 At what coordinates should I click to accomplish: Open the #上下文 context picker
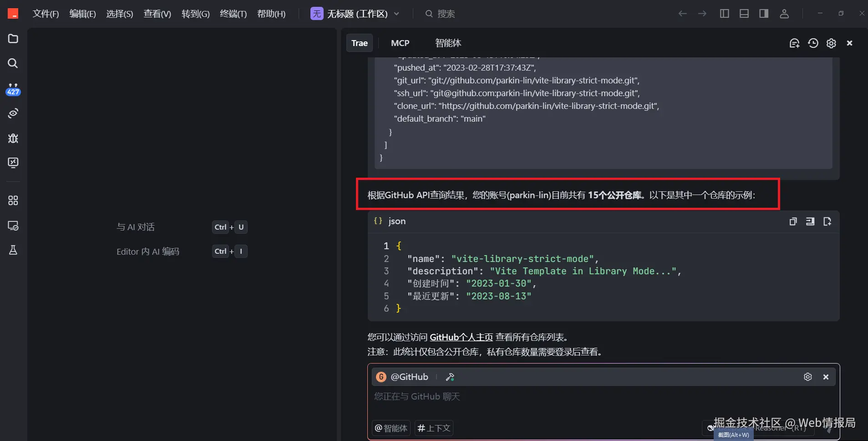tap(433, 428)
